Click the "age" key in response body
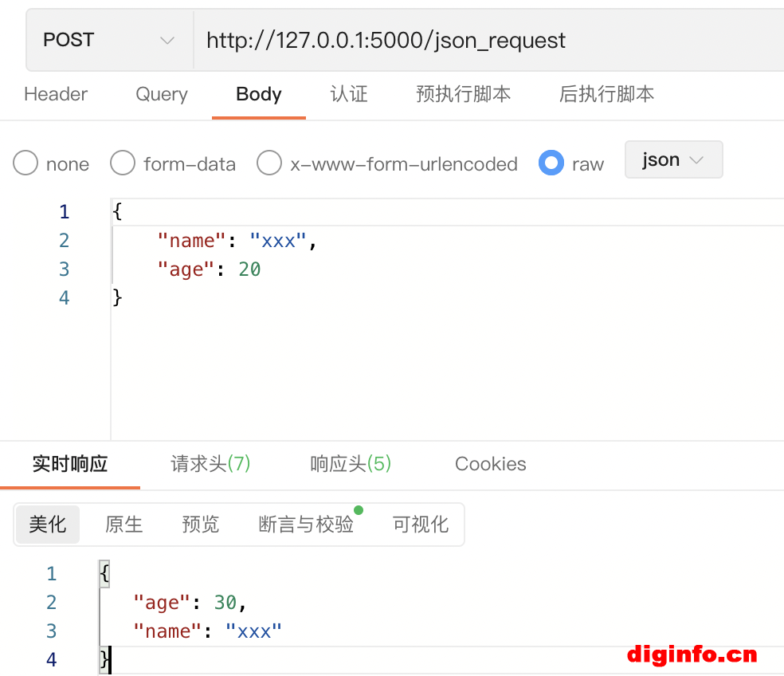Image resolution: width=784 pixels, height=676 pixels. pos(162,603)
